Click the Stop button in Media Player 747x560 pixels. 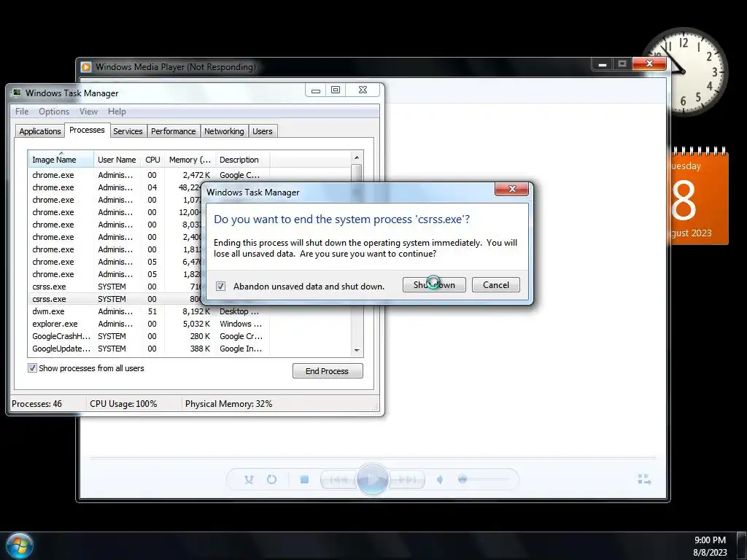point(304,480)
